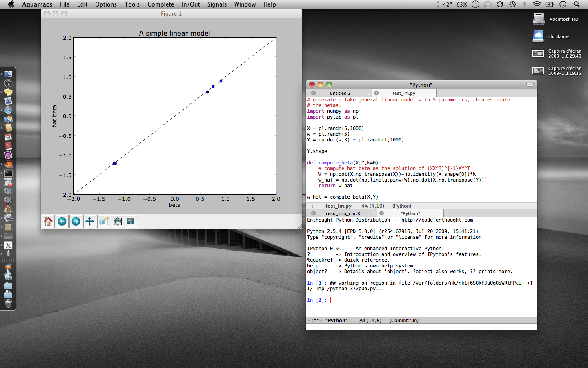
Task: Go back to previous plot view
Action: tap(62, 222)
